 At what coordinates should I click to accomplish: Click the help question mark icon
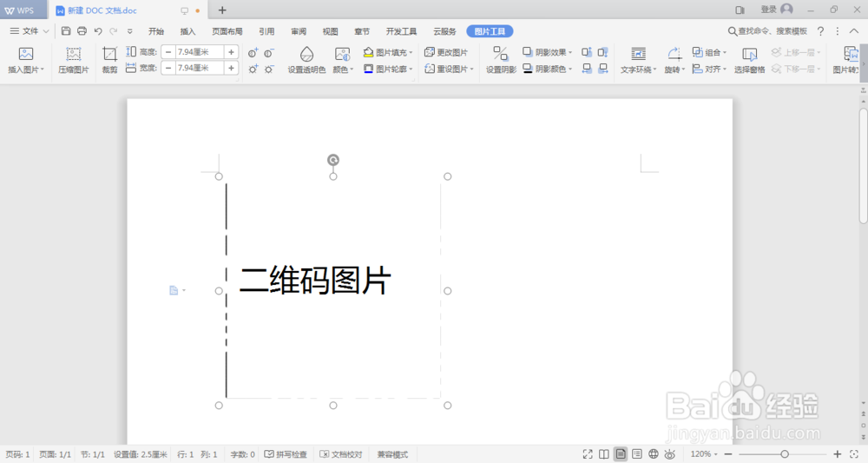click(820, 31)
